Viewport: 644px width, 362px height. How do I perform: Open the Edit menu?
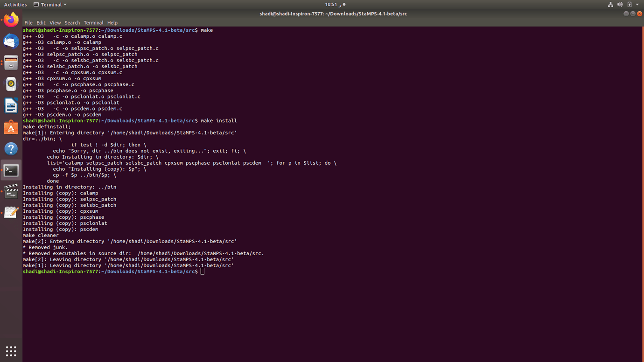41,22
